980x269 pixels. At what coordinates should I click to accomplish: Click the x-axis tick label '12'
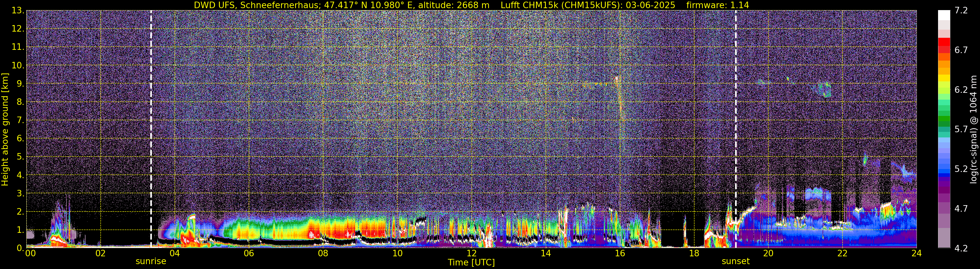[x=471, y=254]
